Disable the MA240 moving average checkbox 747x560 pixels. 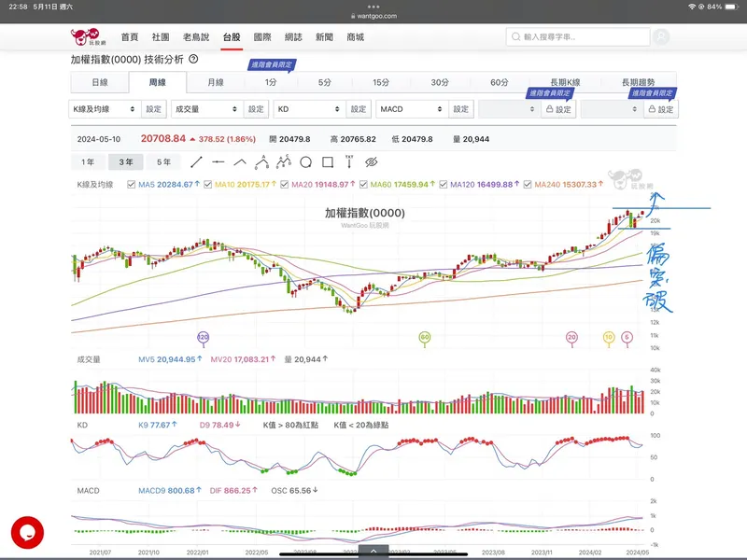[x=528, y=185]
